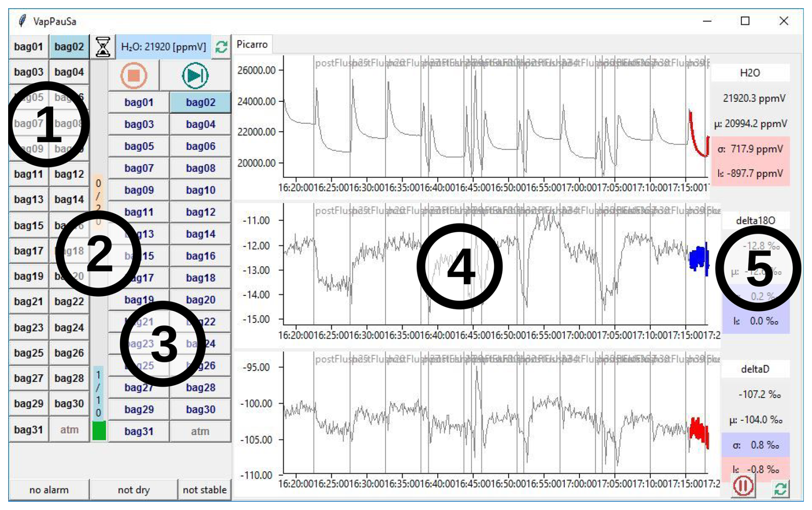Toggle bag01 in the left valve panel
The width and height of the screenshot is (812, 510).
28,47
